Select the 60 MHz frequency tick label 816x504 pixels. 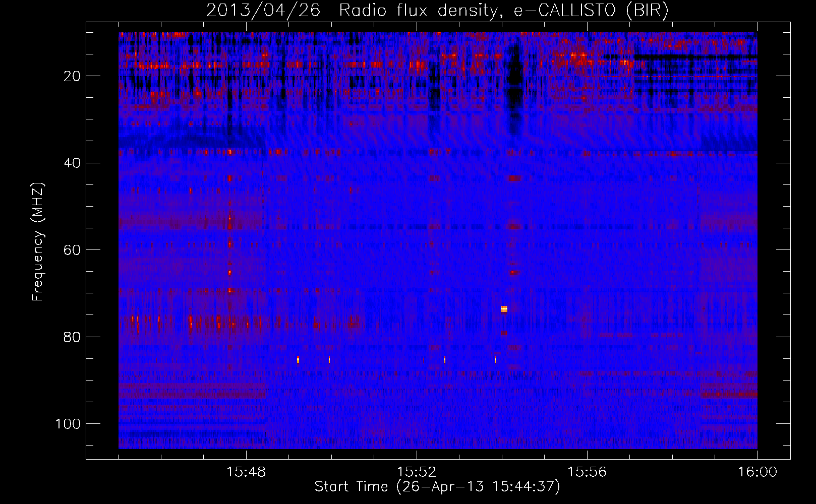pyautogui.click(x=72, y=250)
